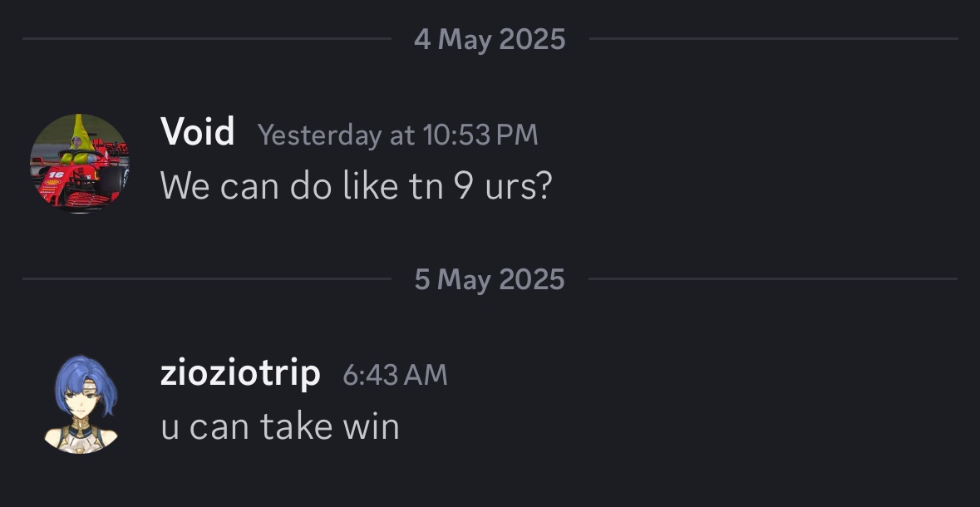Open zioziotrip's blue-haired character avatar

pyautogui.click(x=80, y=404)
